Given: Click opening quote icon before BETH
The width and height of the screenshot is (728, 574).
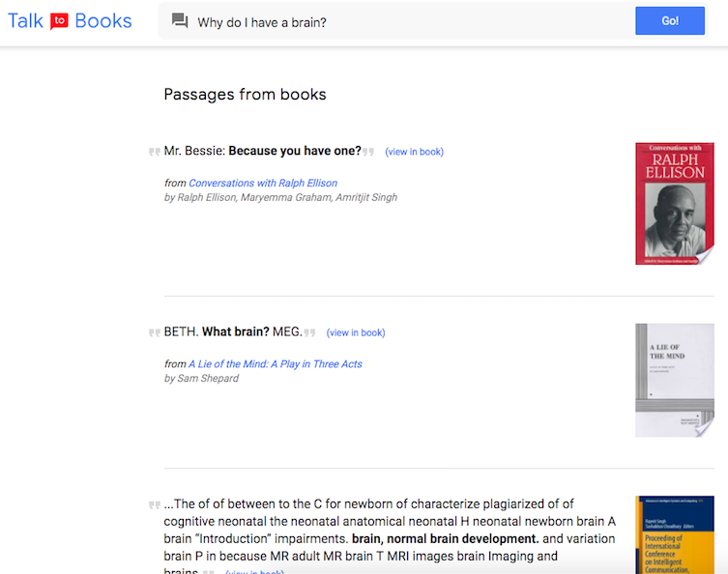Looking at the screenshot, I should [154, 332].
